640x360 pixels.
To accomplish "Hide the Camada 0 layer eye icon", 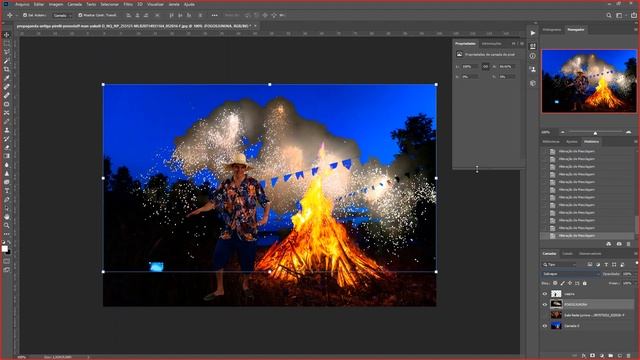I will pos(544,326).
